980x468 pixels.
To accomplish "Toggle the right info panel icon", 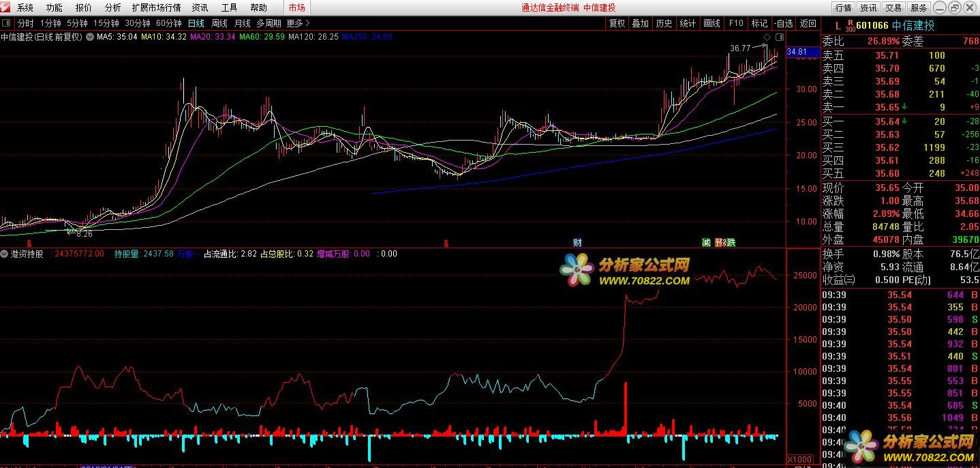I will [780, 37].
